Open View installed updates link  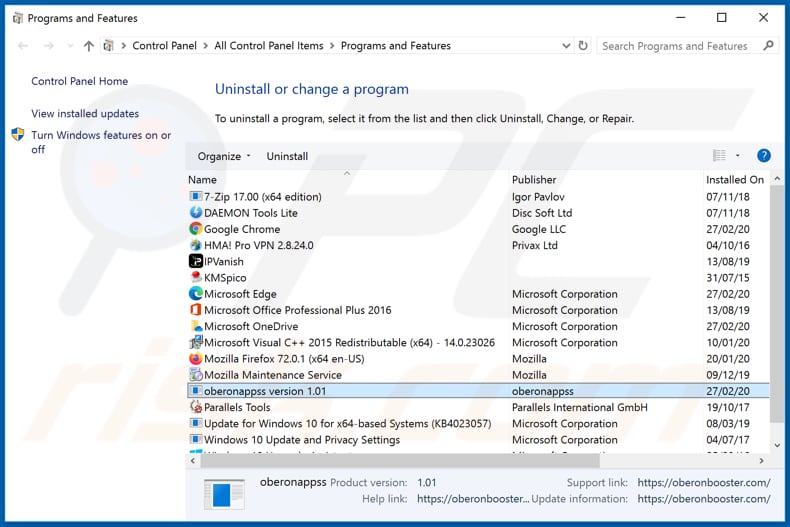tap(85, 113)
